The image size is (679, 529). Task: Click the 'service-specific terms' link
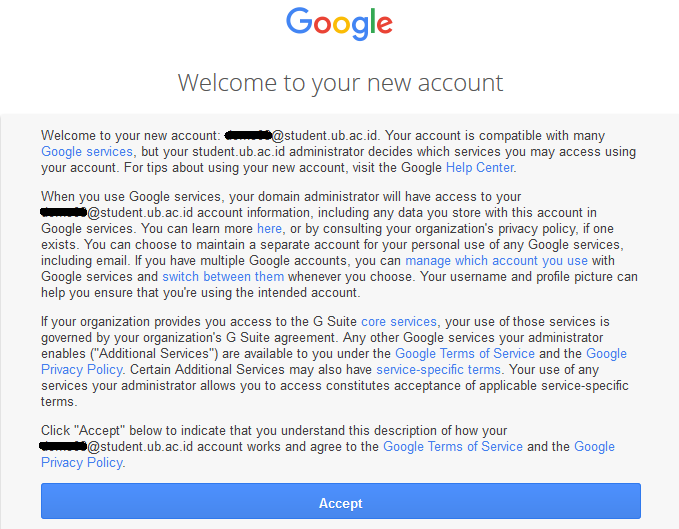pyautogui.click(x=438, y=370)
